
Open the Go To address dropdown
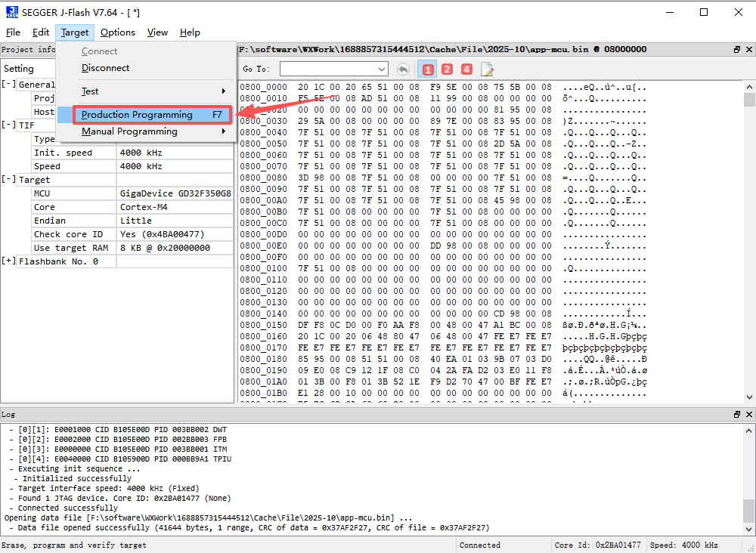point(383,69)
